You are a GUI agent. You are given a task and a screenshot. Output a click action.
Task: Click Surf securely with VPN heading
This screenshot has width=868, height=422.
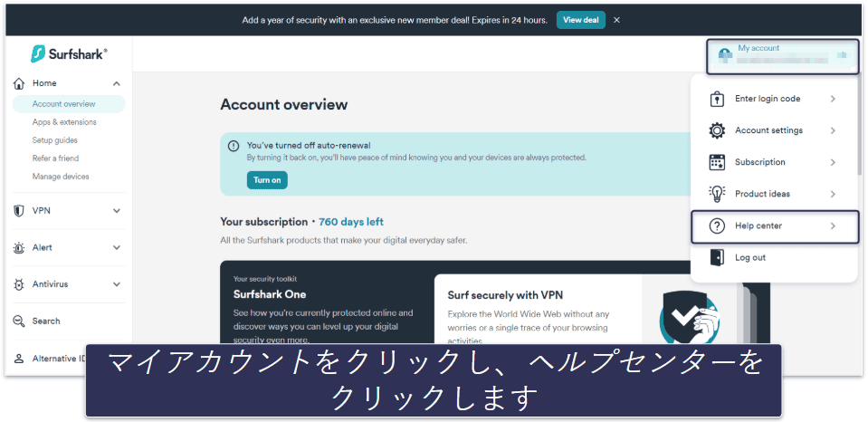click(505, 295)
